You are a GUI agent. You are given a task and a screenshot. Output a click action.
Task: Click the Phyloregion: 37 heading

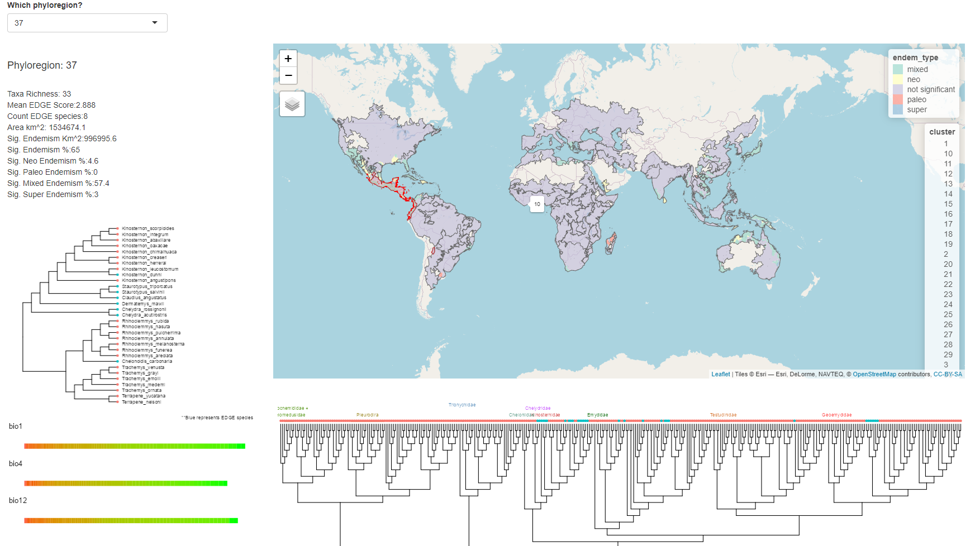[x=42, y=65]
